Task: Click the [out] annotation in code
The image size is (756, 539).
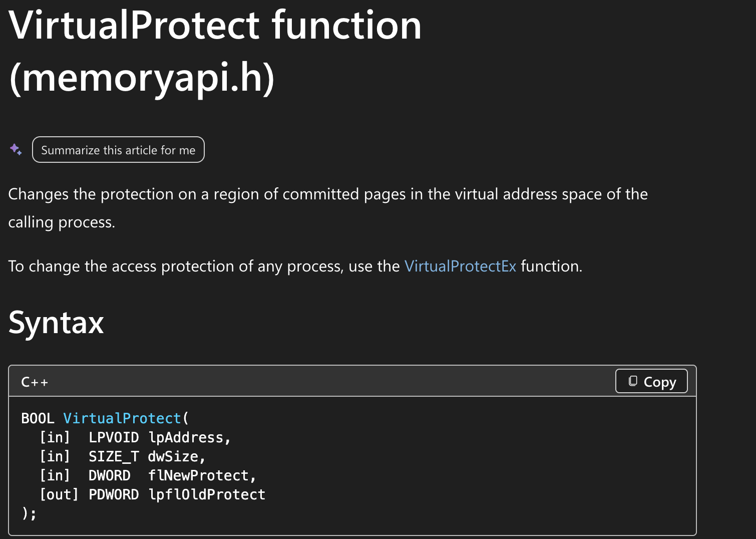Action: pyautogui.click(x=59, y=494)
